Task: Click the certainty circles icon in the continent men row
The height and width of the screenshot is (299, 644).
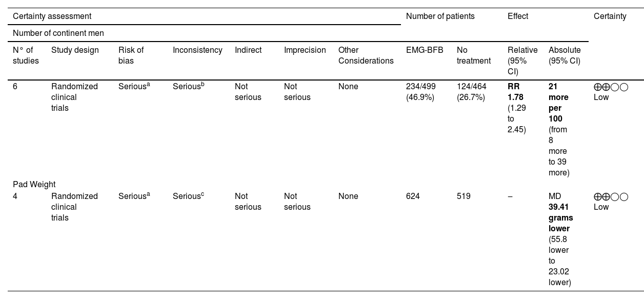Action: click(x=611, y=87)
